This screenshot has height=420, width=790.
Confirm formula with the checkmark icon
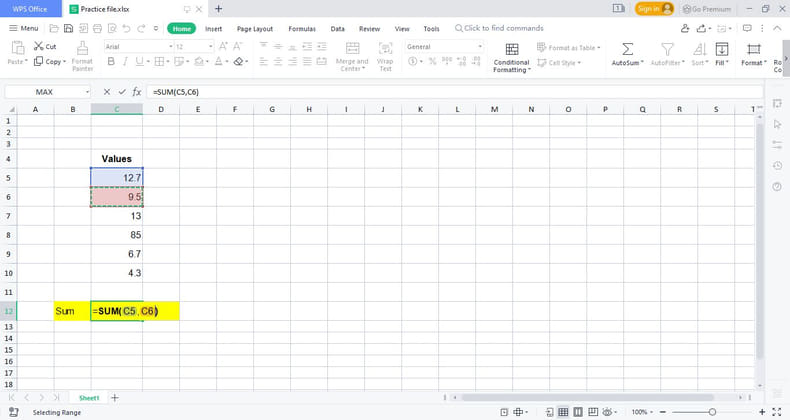[x=122, y=92]
